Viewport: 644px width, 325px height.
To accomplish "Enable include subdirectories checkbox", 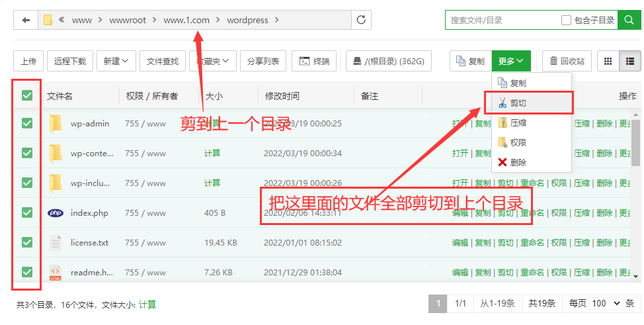I will (566, 20).
